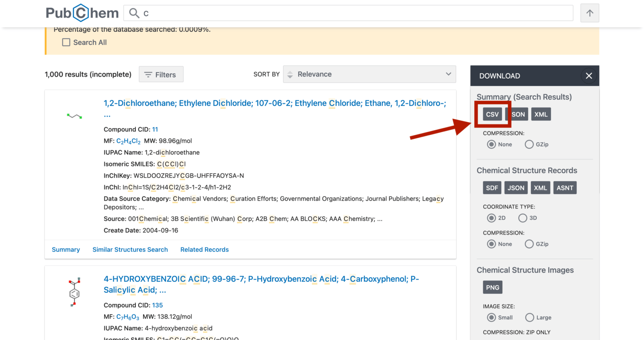Download chemical structure images as PNG

[493, 287]
